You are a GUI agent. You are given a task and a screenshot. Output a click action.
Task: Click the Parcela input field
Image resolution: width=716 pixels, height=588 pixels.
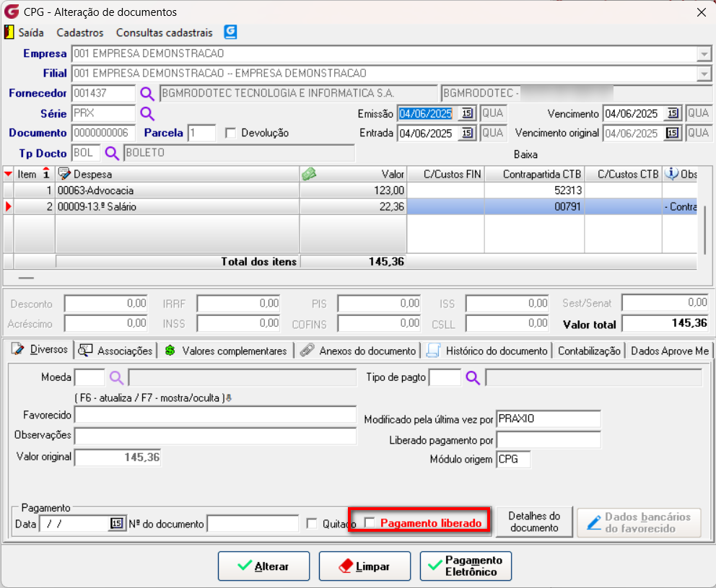(201, 133)
